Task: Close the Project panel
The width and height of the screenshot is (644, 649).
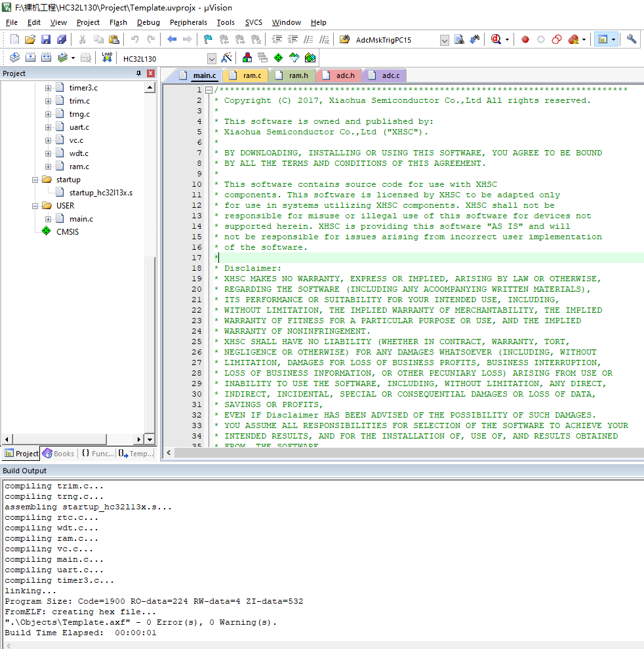Action: click(151, 73)
